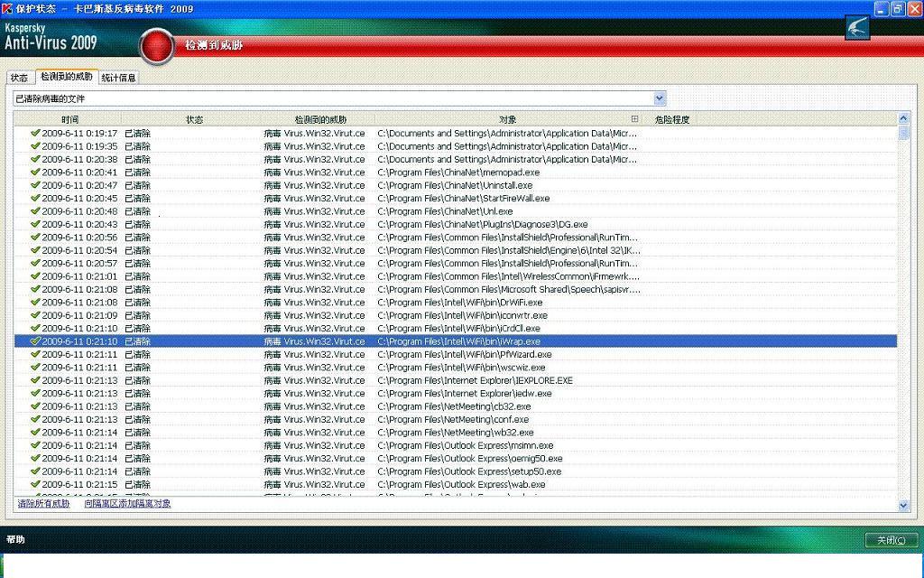Select the Microsoft Shared\Speech\sapisvr path

click(x=509, y=289)
